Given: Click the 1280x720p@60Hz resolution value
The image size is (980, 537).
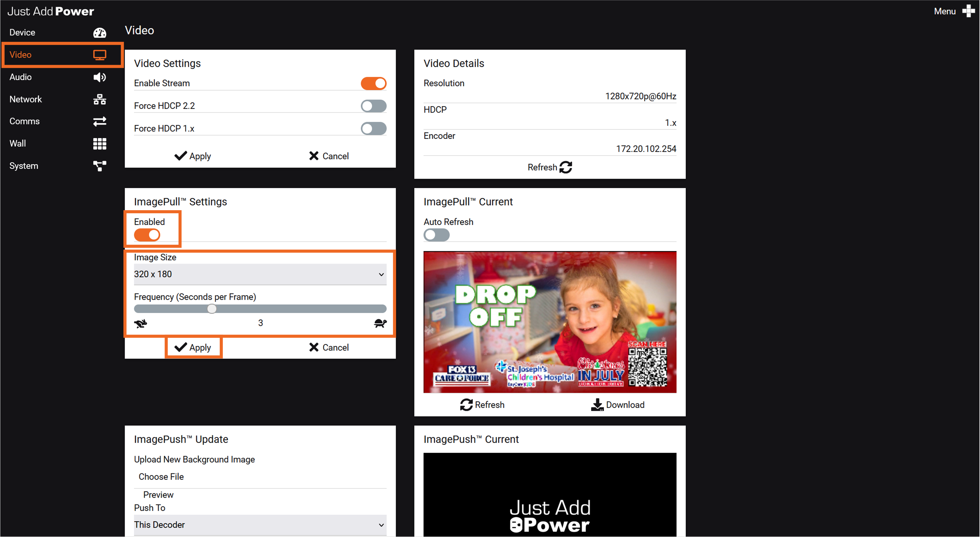Looking at the screenshot, I should click(x=641, y=96).
